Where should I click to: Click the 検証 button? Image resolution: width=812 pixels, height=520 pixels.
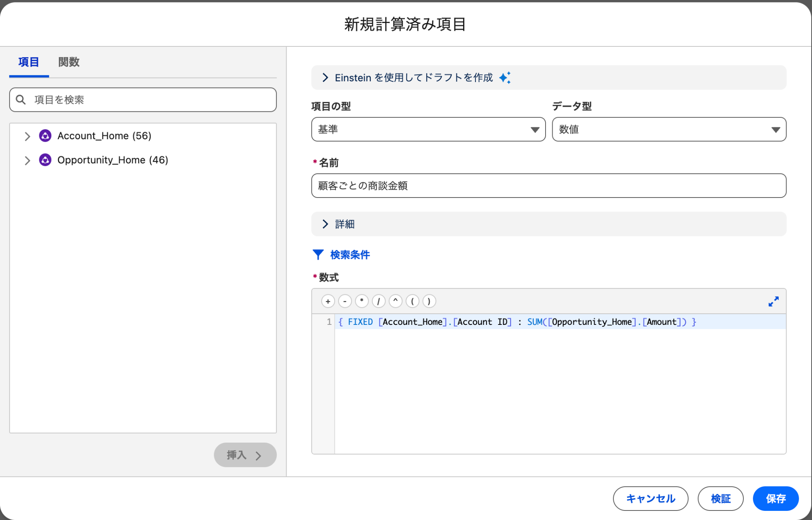point(720,499)
